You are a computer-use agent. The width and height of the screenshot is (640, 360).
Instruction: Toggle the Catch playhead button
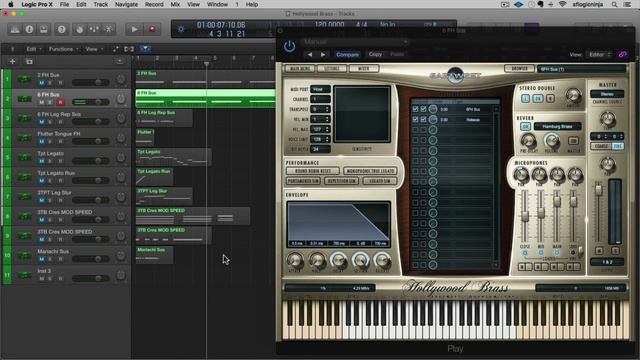coord(145,49)
